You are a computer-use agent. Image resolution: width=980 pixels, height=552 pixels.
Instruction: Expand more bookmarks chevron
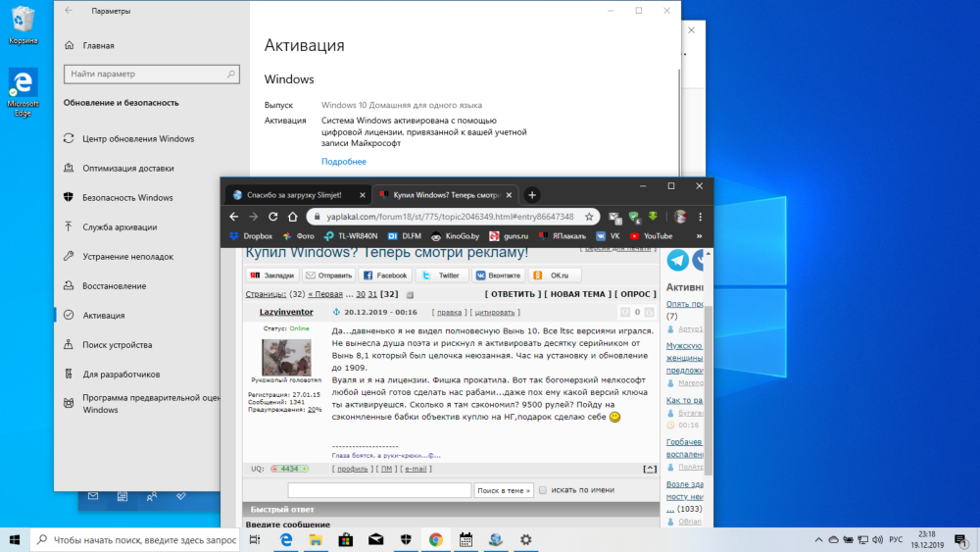[x=699, y=236]
